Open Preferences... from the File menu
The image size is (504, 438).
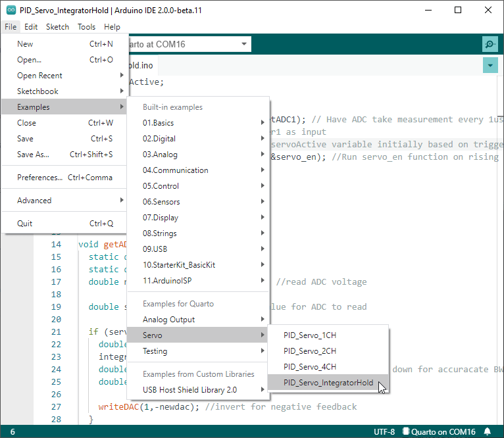tap(64, 177)
